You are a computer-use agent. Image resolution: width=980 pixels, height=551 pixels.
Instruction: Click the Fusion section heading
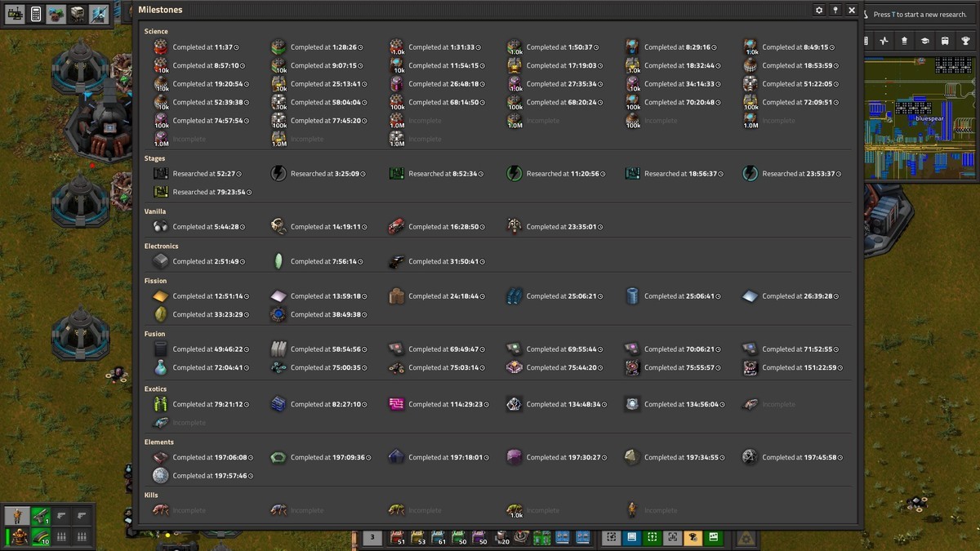click(x=155, y=334)
